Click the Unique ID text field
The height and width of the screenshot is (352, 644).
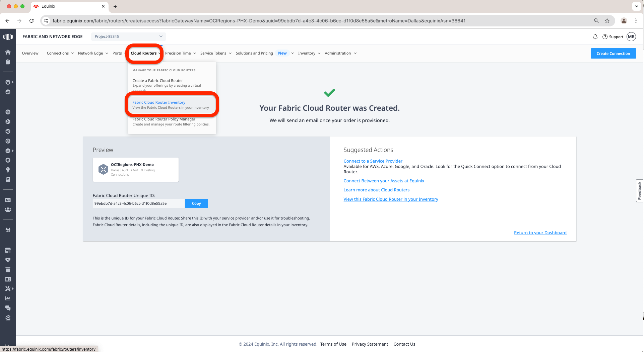point(139,203)
